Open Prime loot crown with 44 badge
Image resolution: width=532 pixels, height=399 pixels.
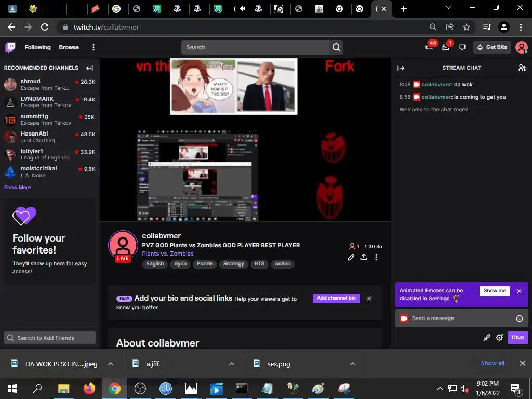pos(430,46)
